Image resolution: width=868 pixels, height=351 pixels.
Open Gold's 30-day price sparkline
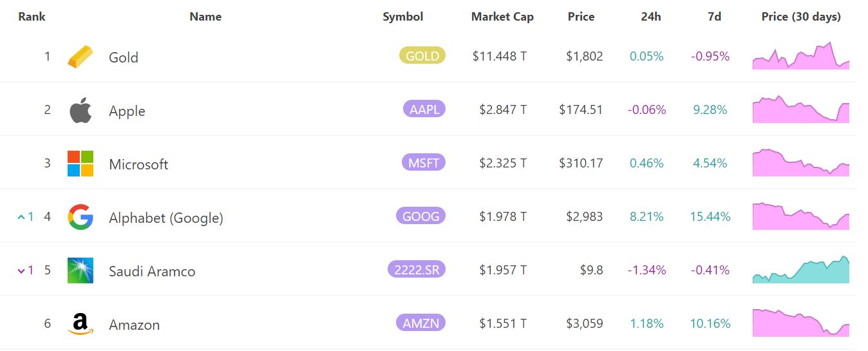click(801, 55)
